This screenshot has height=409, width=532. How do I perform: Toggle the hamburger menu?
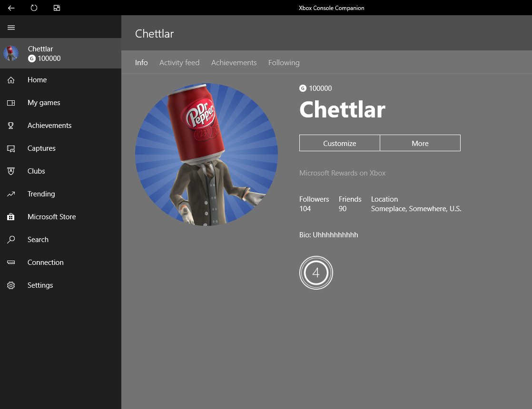coord(11,28)
